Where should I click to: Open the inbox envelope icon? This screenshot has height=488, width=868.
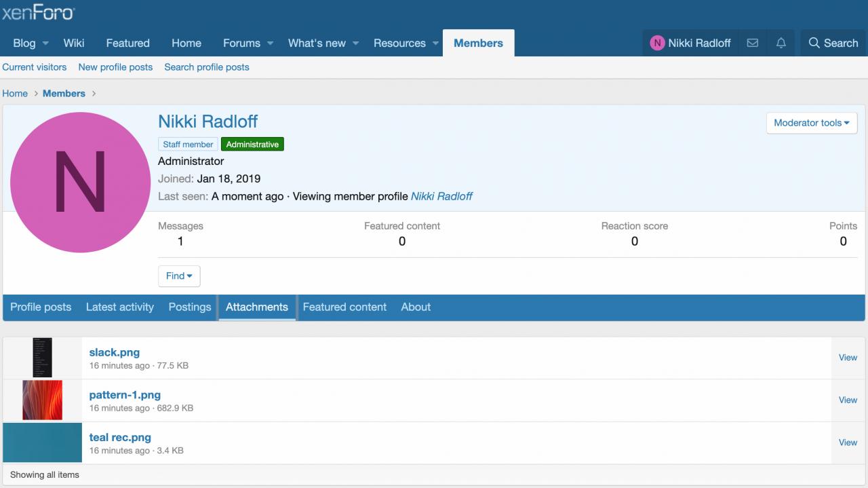(752, 43)
